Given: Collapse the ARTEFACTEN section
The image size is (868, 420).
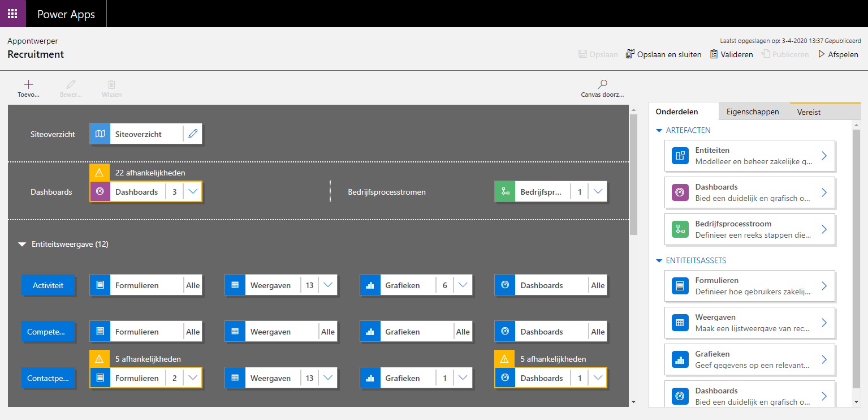Looking at the screenshot, I should [659, 130].
